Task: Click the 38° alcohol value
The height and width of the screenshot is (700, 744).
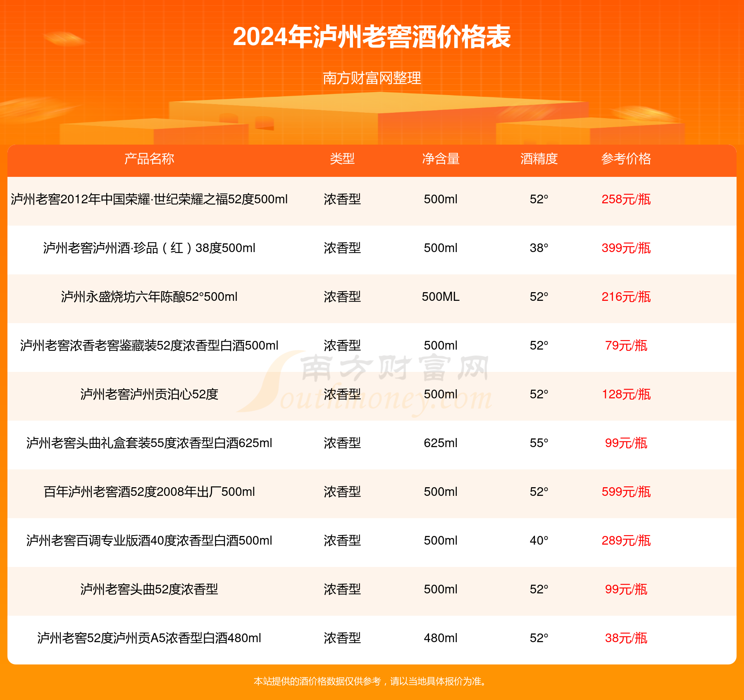Action: [539, 248]
